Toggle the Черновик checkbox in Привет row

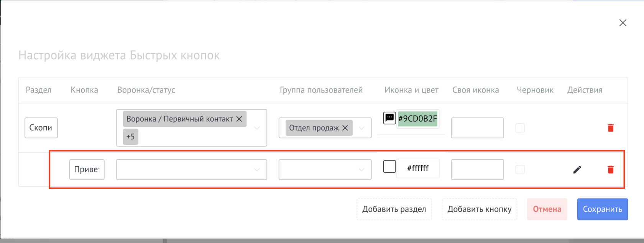520,170
